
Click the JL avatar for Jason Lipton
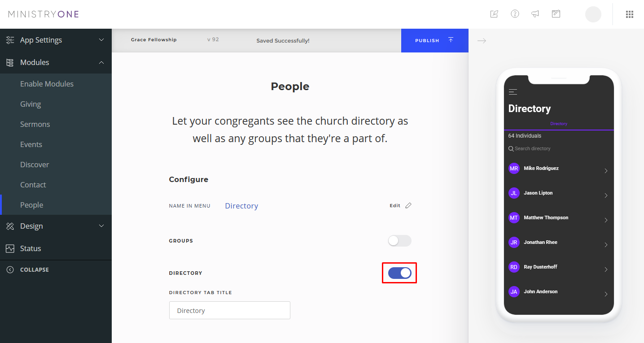[x=514, y=193]
